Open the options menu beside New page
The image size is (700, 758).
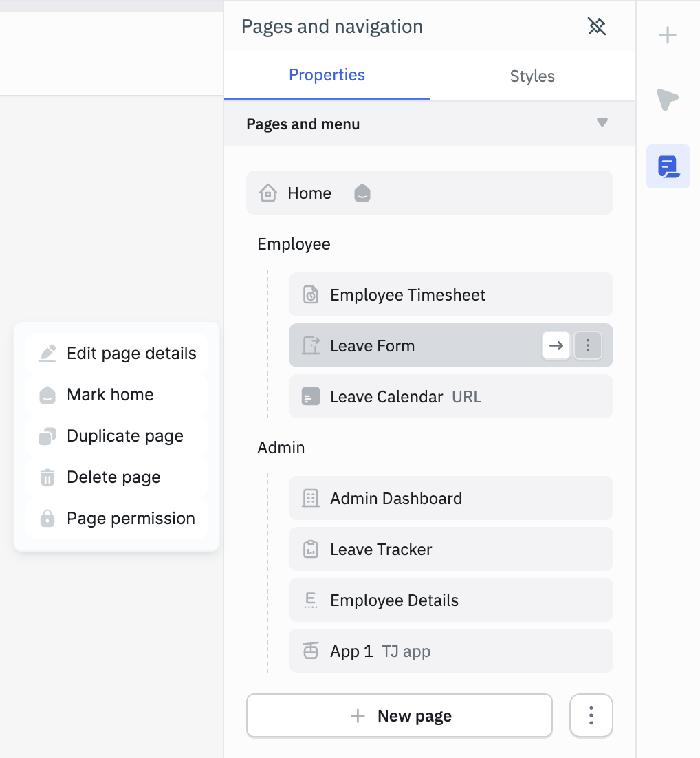tap(591, 715)
